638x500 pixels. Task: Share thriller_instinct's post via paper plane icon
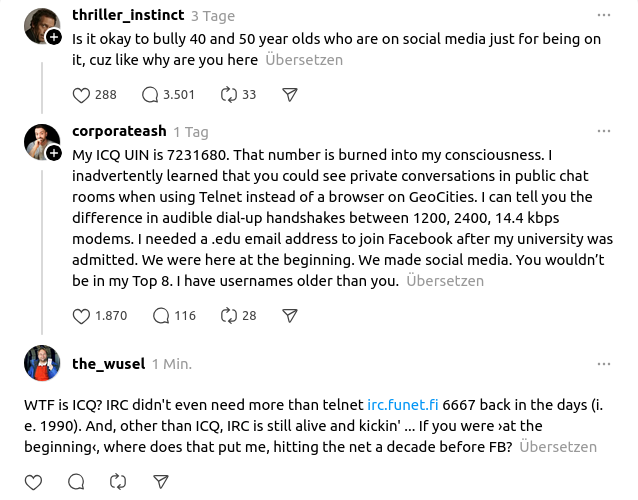click(x=290, y=95)
